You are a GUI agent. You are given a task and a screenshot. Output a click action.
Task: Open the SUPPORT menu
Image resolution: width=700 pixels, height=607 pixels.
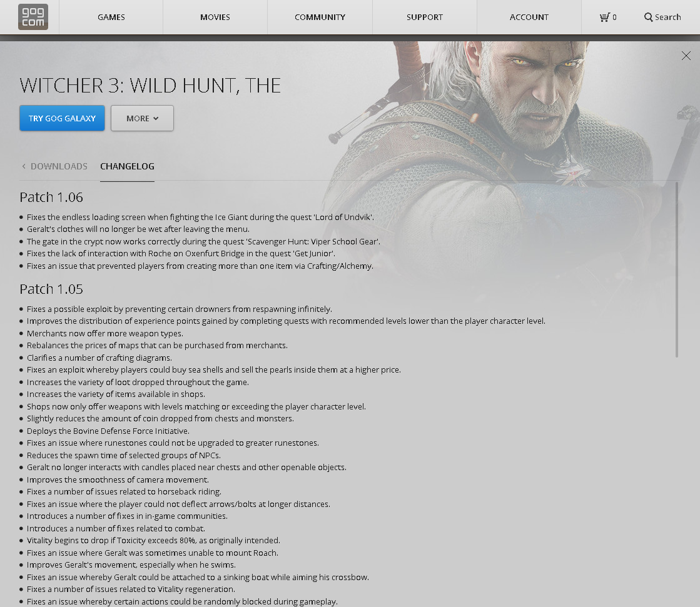(x=425, y=17)
